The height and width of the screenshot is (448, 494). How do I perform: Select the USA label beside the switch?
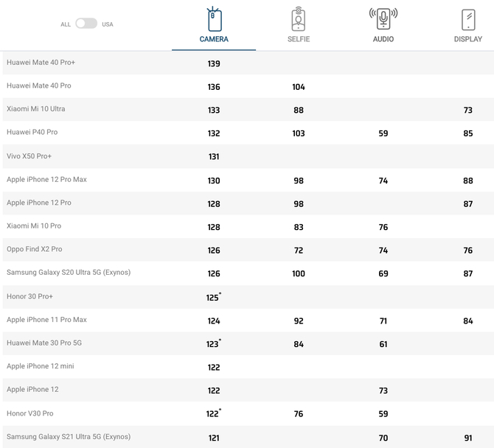click(x=108, y=24)
